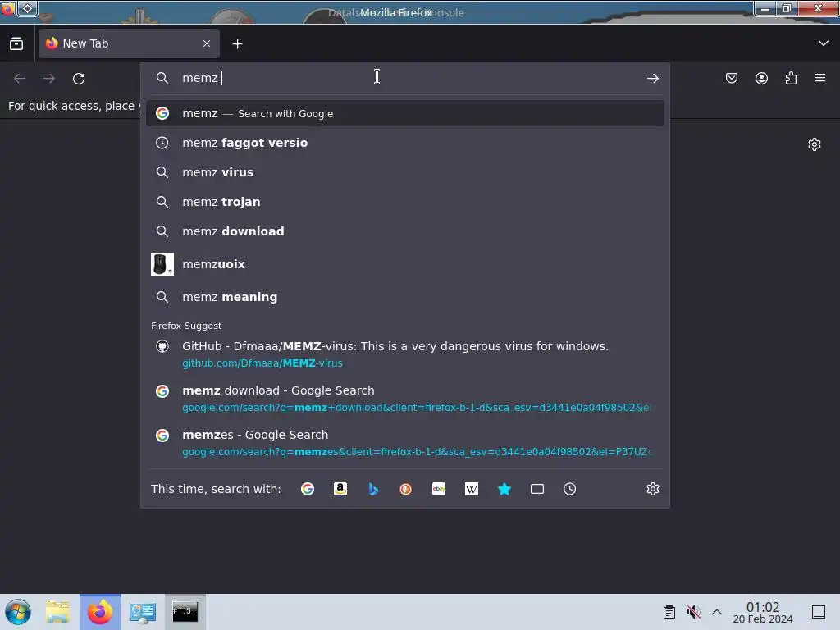Search history using the clock icon
The height and width of the screenshot is (630, 840).
point(569,489)
